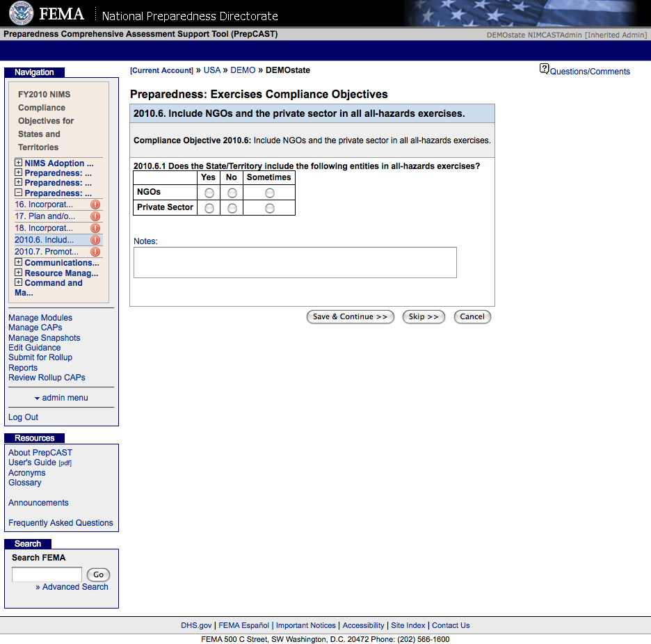Image resolution: width=651 pixels, height=644 pixels.
Task: Click Log Out link
Action: tap(23, 417)
